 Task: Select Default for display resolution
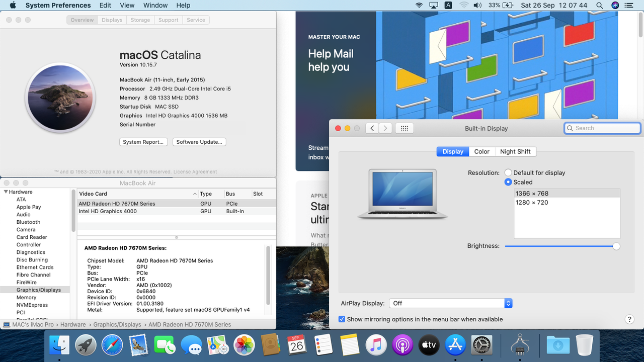(x=508, y=172)
